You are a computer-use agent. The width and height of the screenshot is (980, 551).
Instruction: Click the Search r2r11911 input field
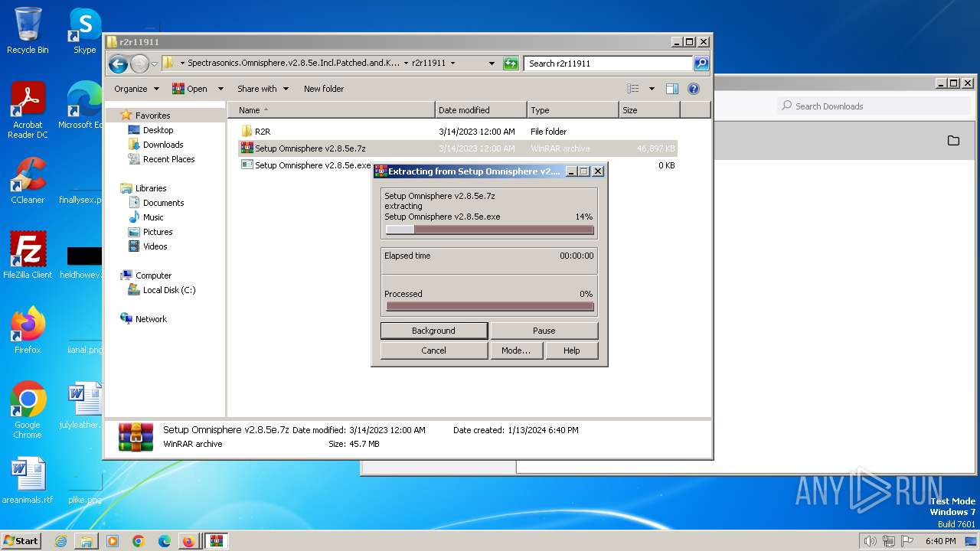[x=609, y=64]
